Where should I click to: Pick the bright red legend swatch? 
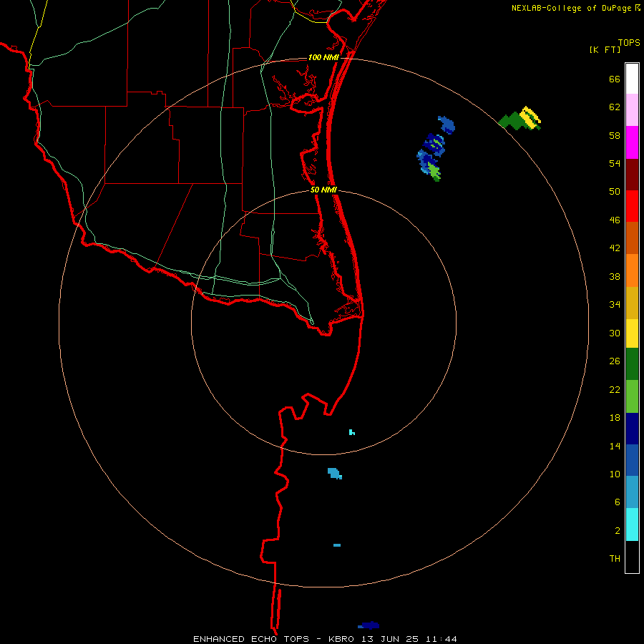coord(632,206)
